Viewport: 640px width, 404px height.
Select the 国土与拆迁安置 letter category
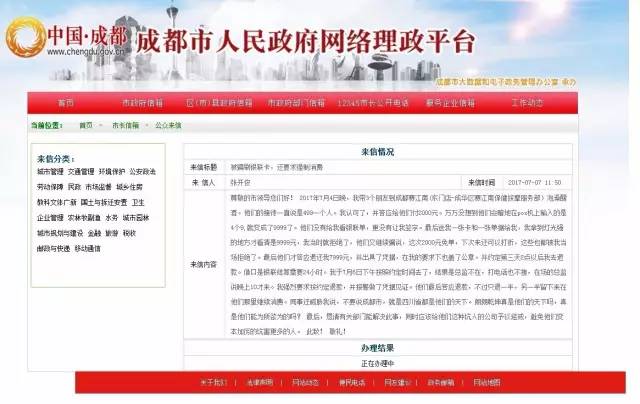[104, 202]
